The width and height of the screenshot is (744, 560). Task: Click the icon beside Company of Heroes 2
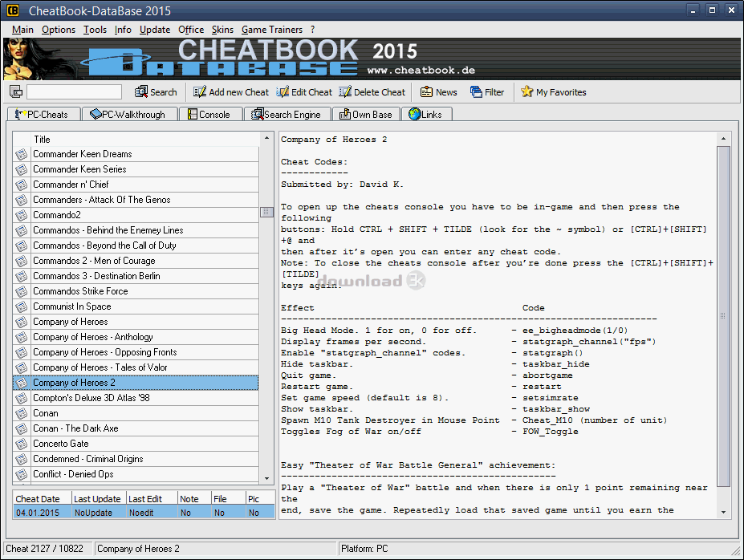22,383
